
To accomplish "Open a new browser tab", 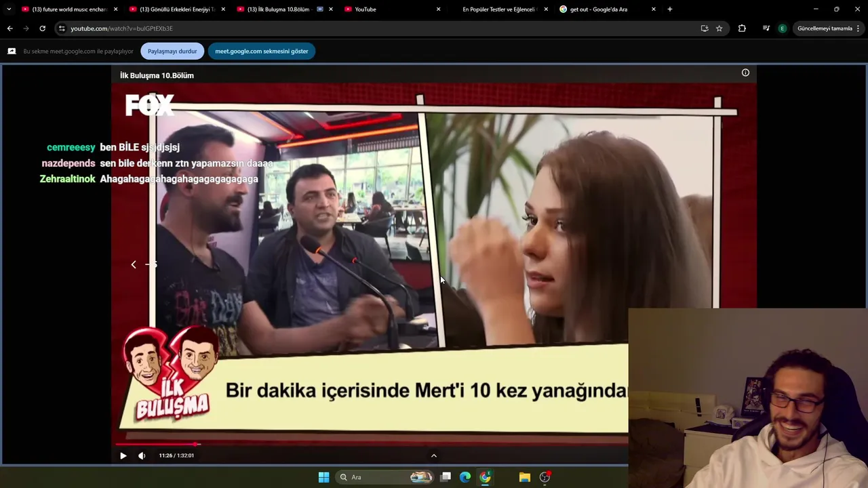I will click(670, 9).
